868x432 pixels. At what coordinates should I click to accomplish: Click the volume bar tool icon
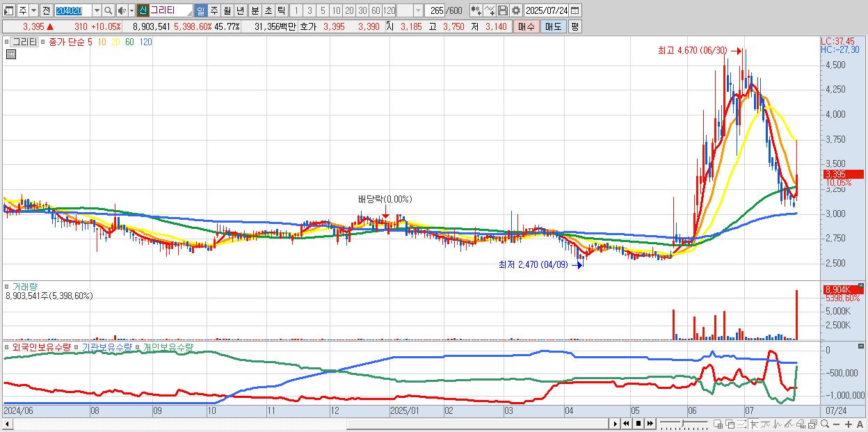coord(801,424)
